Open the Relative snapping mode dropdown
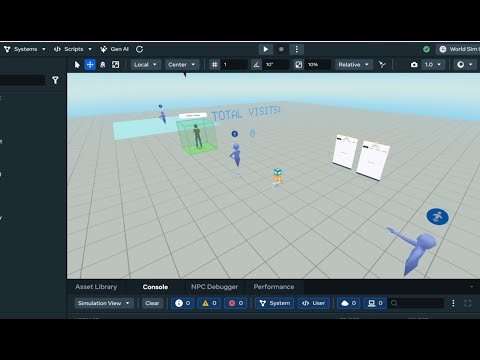Screen dimensions: 480x360 point(353,65)
